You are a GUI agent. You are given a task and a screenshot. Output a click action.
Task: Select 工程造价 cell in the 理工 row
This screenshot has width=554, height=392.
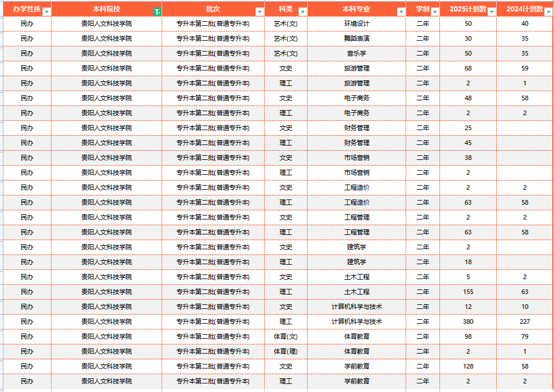tap(356, 202)
